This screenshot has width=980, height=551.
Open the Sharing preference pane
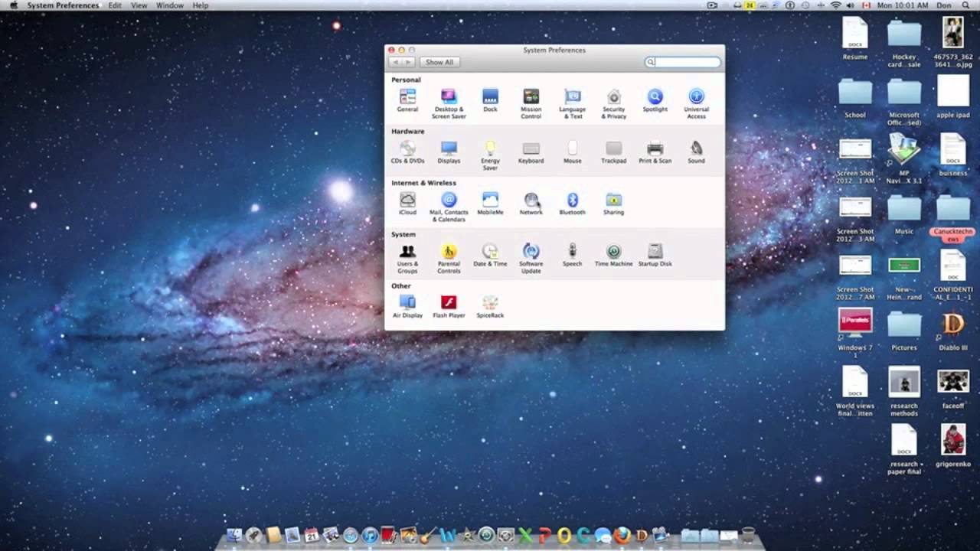(x=613, y=204)
